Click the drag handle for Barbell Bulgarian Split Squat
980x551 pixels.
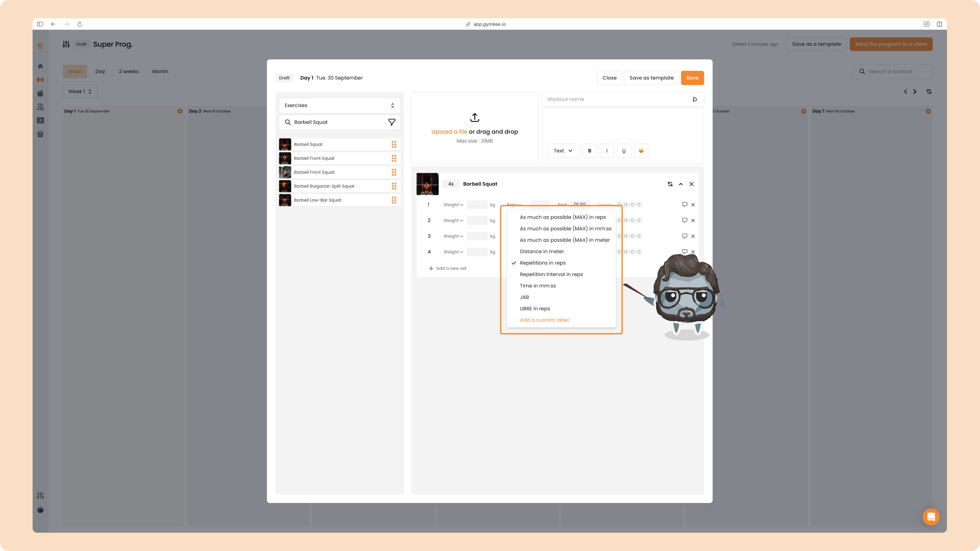pos(394,186)
